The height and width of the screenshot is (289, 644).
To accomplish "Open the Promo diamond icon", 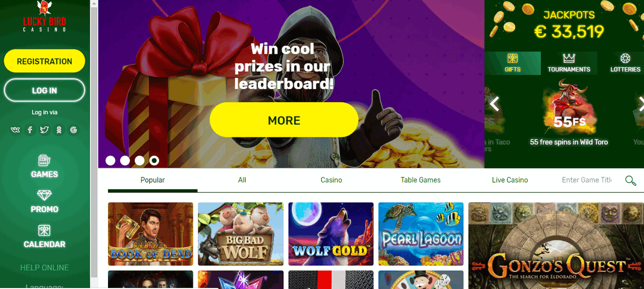I will [45, 196].
